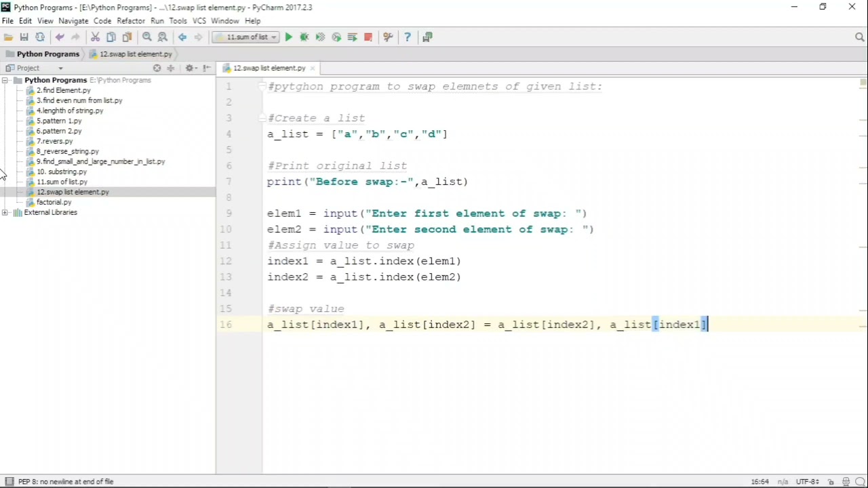Image resolution: width=868 pixels, height=488 pixels.
Task: Click the Profile run icon
Action: [336, 37]
